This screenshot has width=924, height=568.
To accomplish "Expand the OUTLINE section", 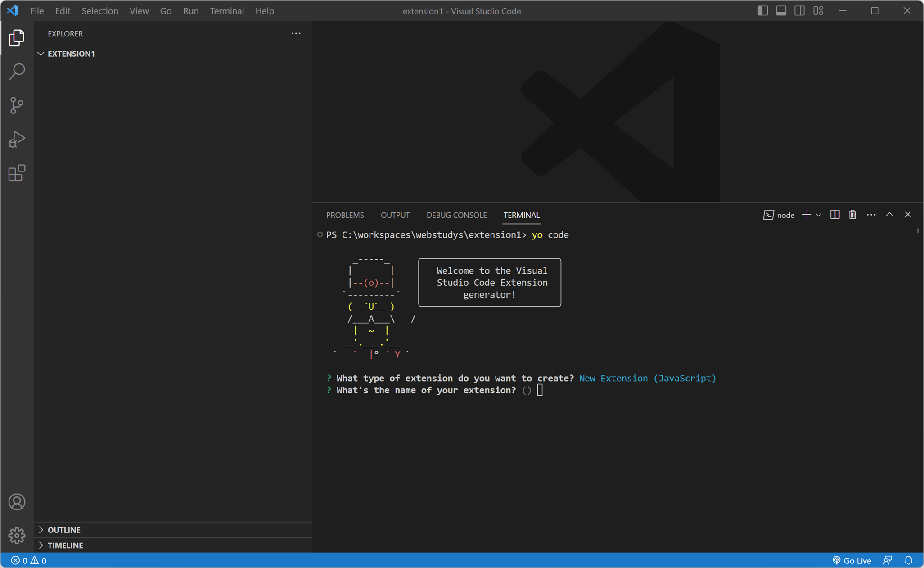I will click(64, 530).
